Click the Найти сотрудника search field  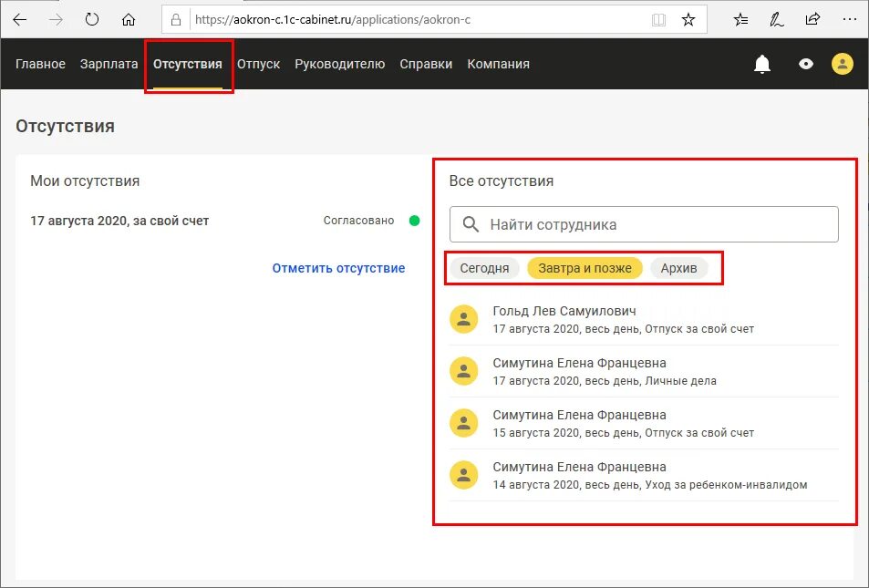click(644, 224)
